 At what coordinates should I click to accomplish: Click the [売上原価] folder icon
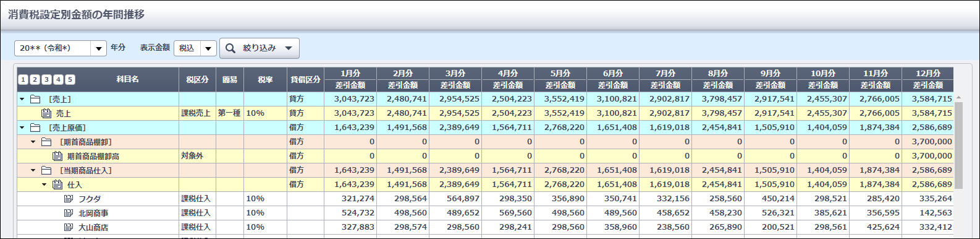35,128
